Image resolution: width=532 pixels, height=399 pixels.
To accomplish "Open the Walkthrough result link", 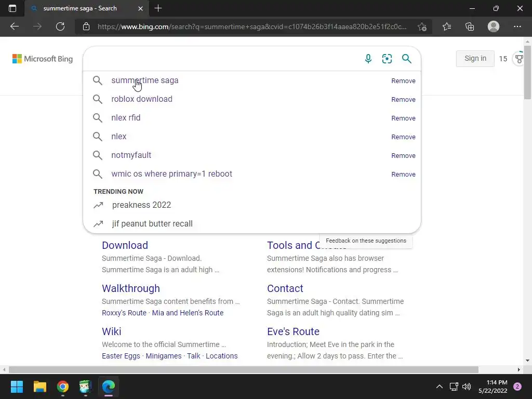I will coord(130,288).
